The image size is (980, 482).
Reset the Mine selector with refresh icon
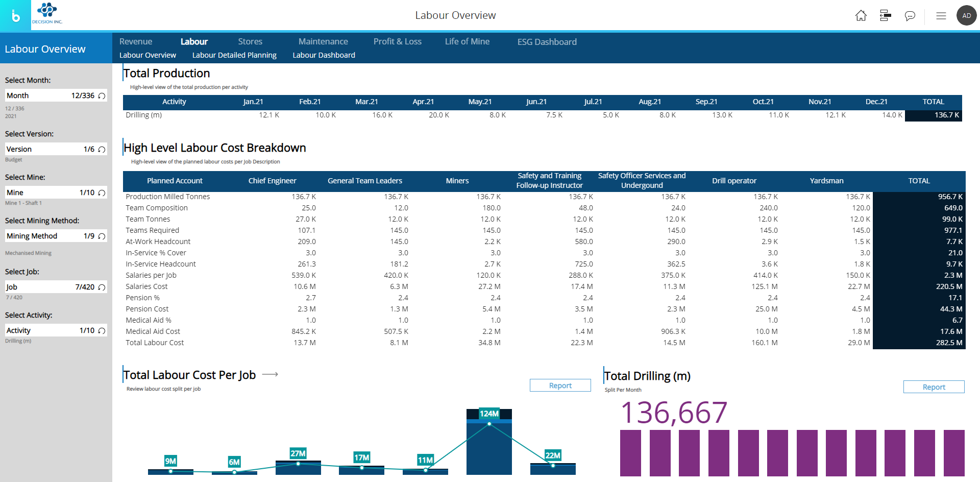coord(102,192)
